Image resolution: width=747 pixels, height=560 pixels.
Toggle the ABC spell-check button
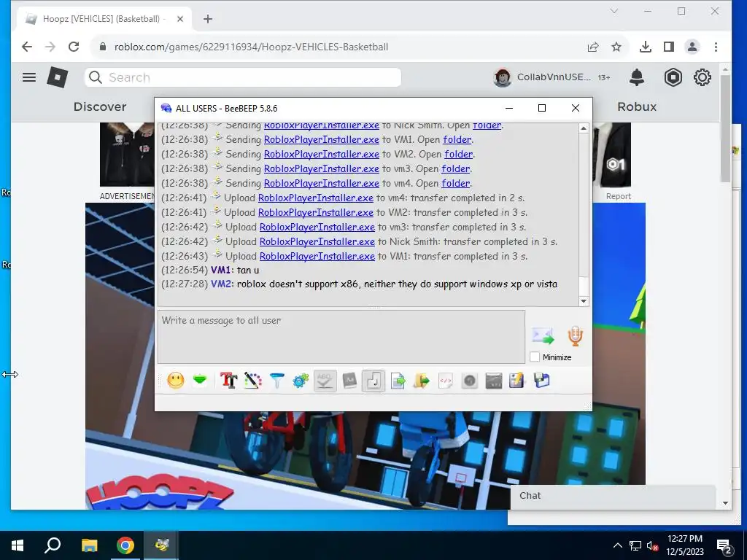[325, 381]
